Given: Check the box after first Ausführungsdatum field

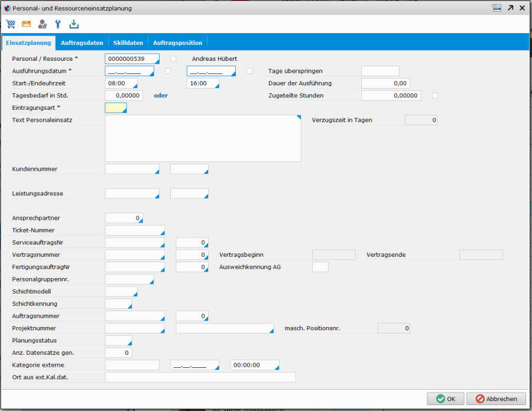Looking at the screenshot, I should tap(168, 71).
